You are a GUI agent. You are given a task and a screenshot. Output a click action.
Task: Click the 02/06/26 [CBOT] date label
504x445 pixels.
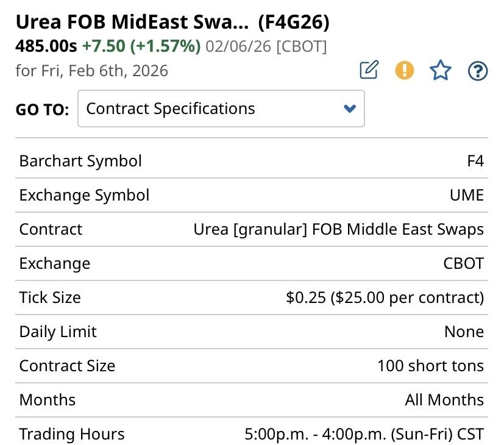click(266, 46)
